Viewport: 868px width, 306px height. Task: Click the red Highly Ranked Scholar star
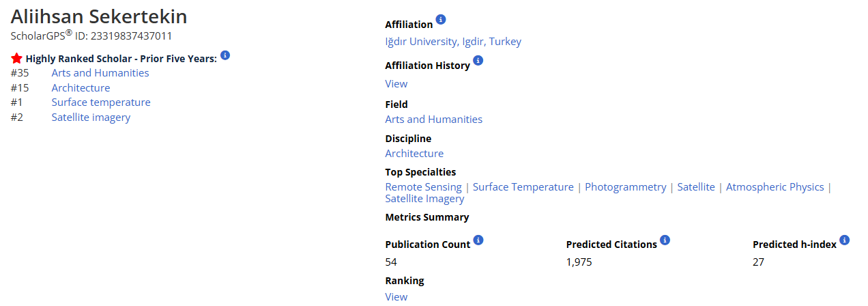tap(17, 58)
